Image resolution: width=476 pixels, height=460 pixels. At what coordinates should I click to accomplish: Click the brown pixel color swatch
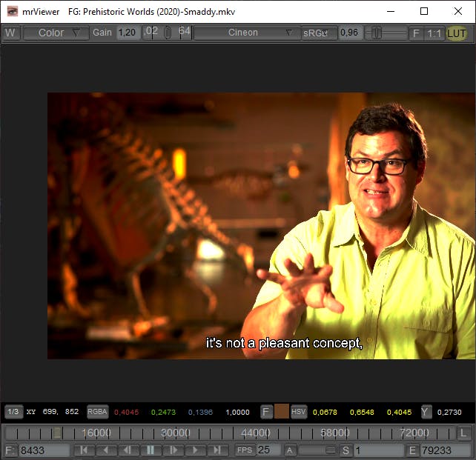point(282,412)
